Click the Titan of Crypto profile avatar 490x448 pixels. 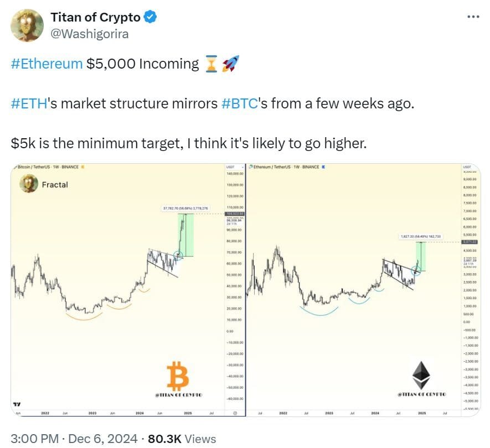(26, 25)
